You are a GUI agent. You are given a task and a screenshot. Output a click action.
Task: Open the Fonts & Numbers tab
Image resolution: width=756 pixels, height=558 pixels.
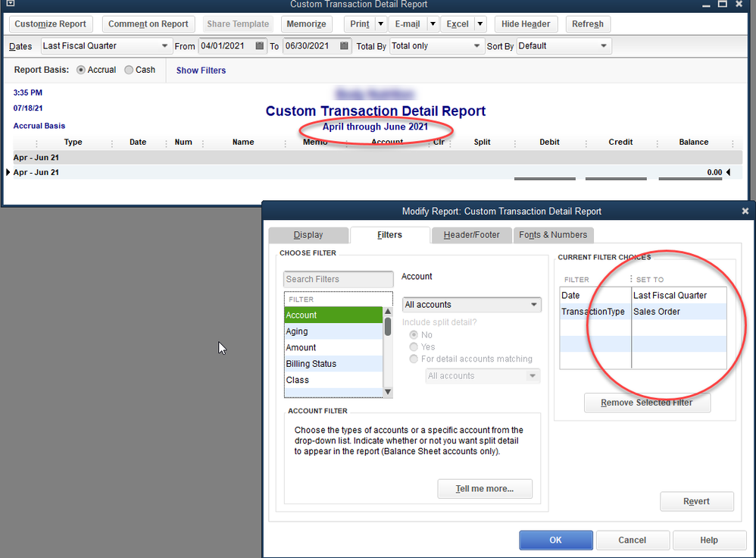coord(553,235)
